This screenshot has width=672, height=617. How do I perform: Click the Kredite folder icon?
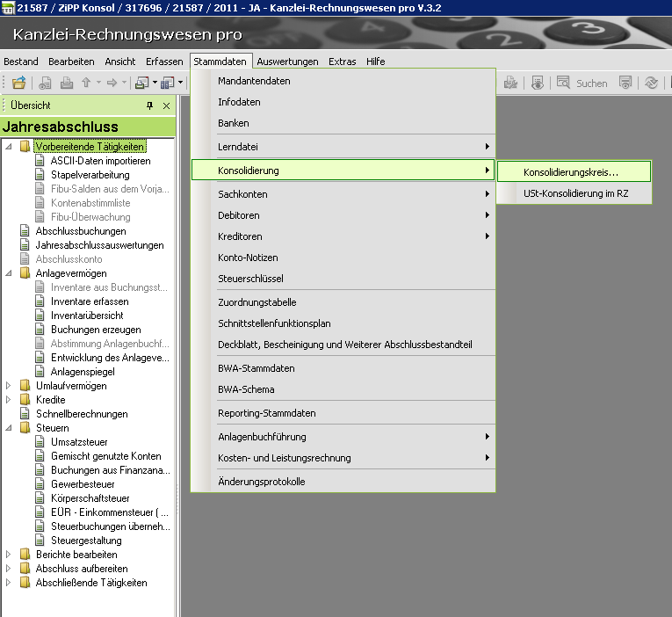click(x=25, y=399)
